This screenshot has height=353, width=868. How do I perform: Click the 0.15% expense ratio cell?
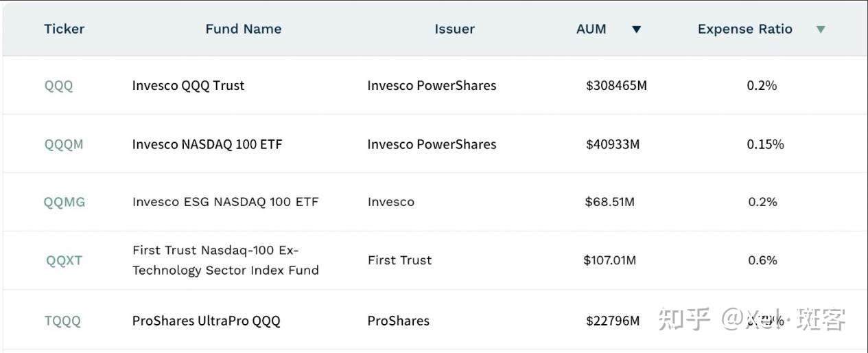point(766,144)
